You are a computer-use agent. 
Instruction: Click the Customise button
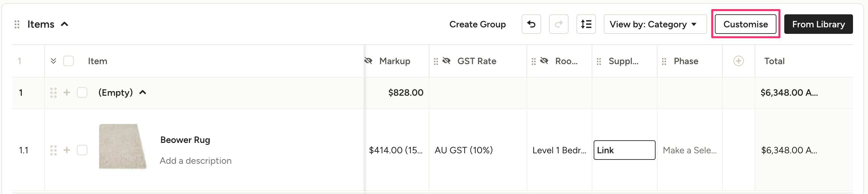point(745,24)
